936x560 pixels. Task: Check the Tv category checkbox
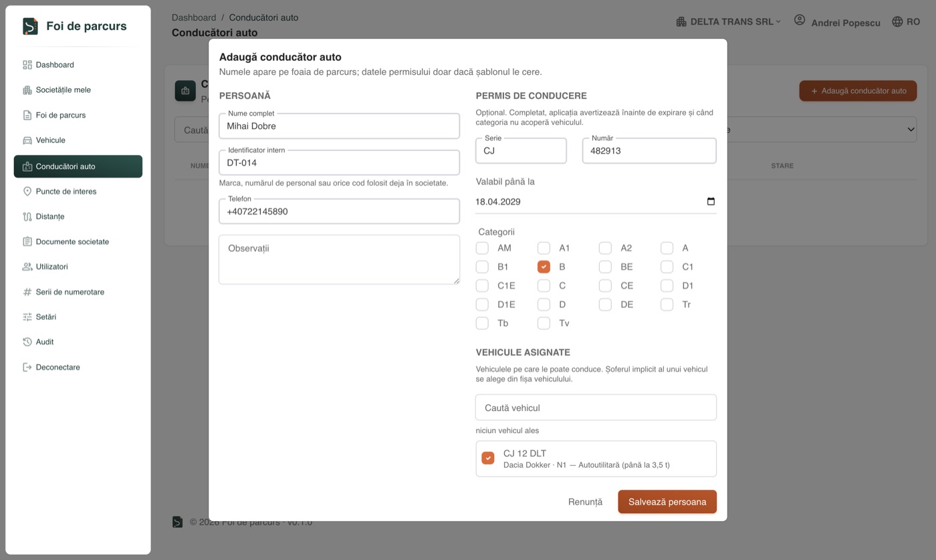tap(544, 323)
